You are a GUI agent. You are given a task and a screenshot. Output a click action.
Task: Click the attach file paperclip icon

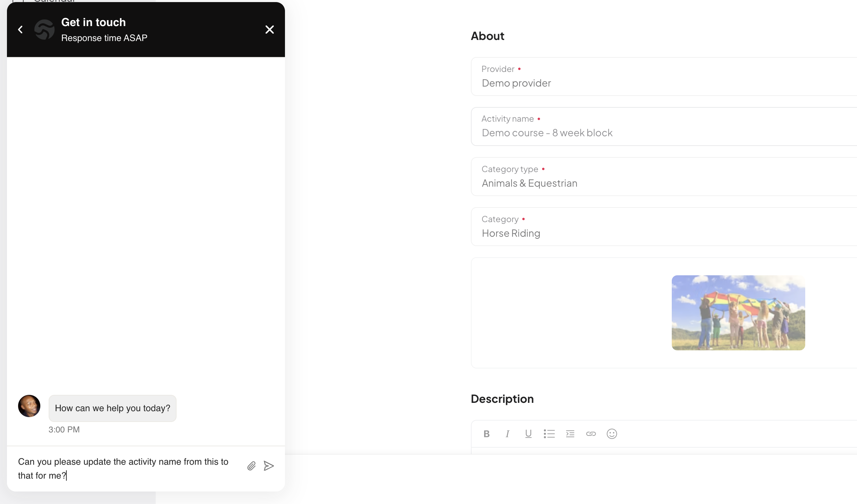(251, 466)
